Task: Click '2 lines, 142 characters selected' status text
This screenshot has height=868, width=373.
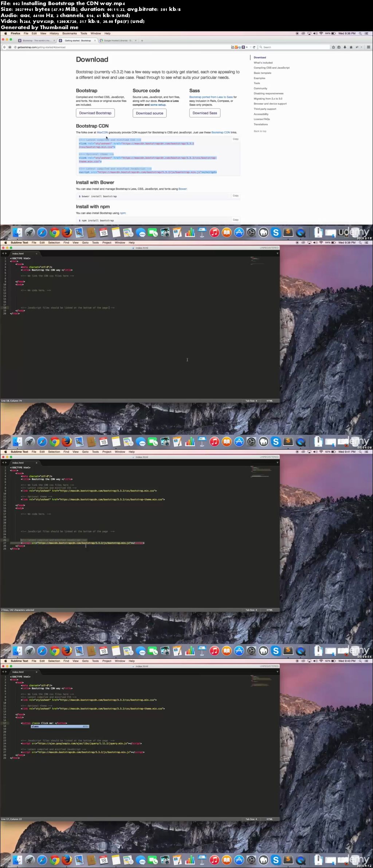Action: [x=17, y=610]
